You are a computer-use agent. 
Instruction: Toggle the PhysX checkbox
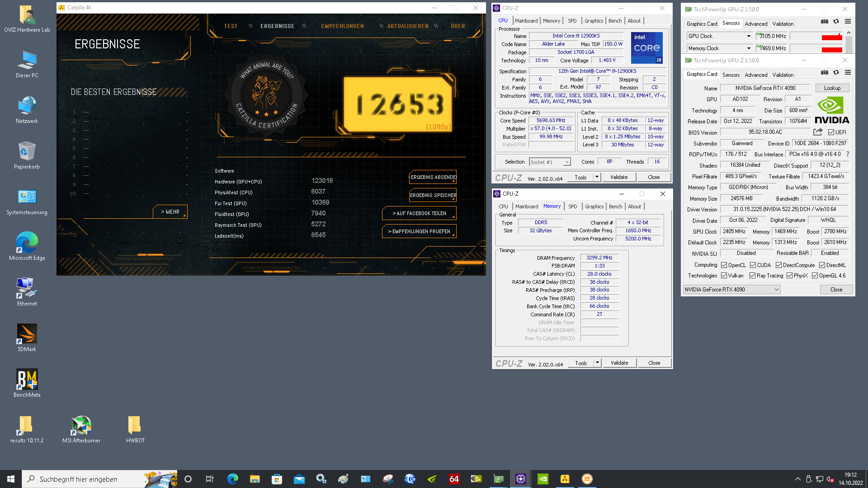tap(789, 276)
